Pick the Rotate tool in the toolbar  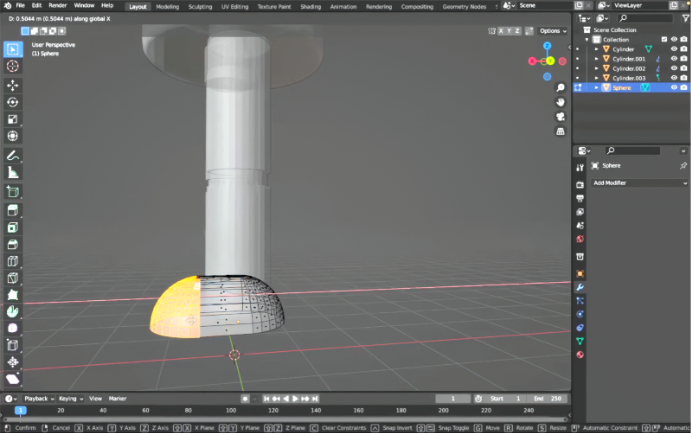13,101
